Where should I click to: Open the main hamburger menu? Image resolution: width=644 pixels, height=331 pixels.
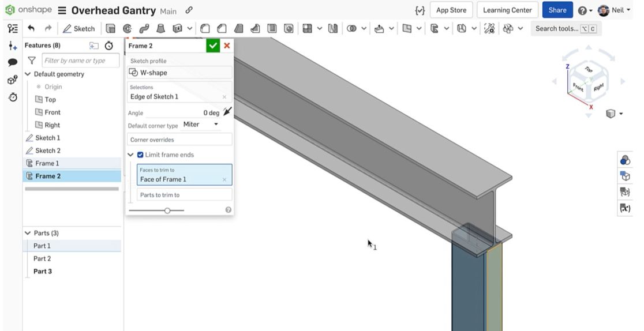[62, 10]
